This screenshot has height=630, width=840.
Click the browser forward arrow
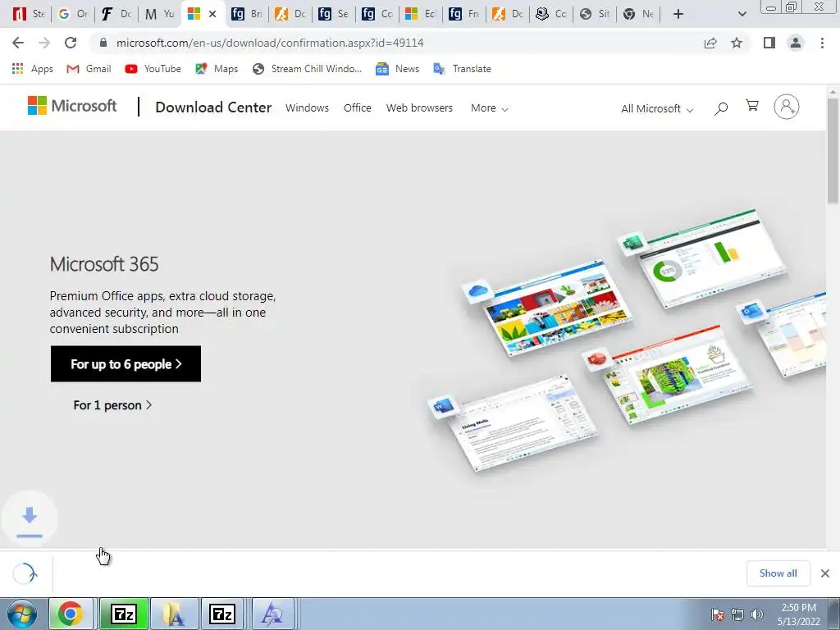point(44,43)
